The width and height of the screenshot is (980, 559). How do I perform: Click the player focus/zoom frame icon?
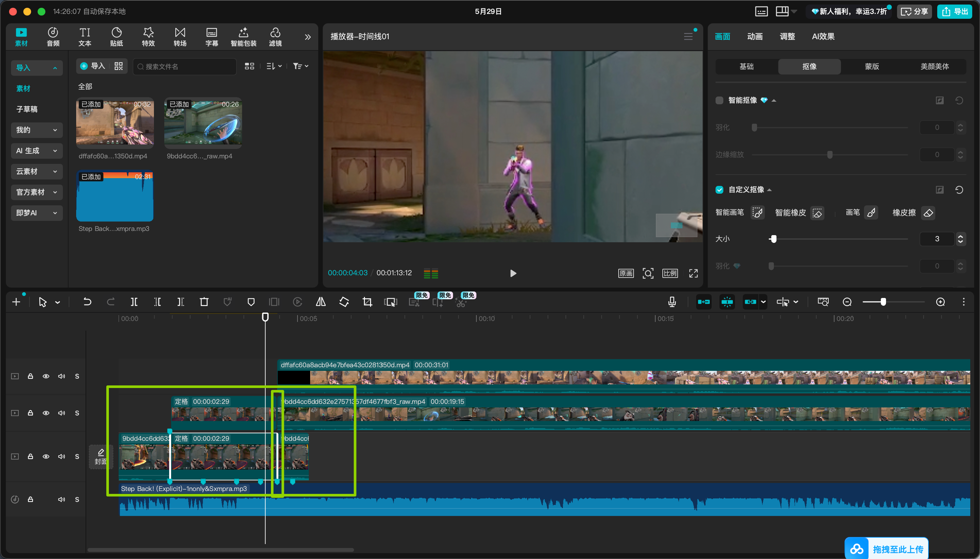[648, 273]
